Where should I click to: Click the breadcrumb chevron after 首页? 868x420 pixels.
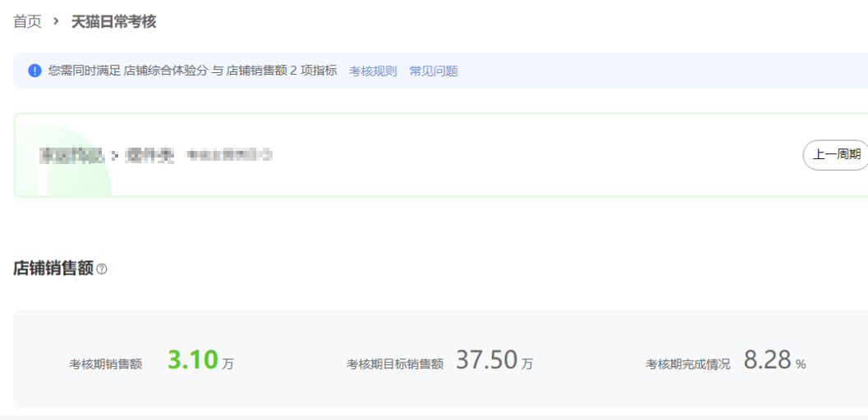point(56,21)
